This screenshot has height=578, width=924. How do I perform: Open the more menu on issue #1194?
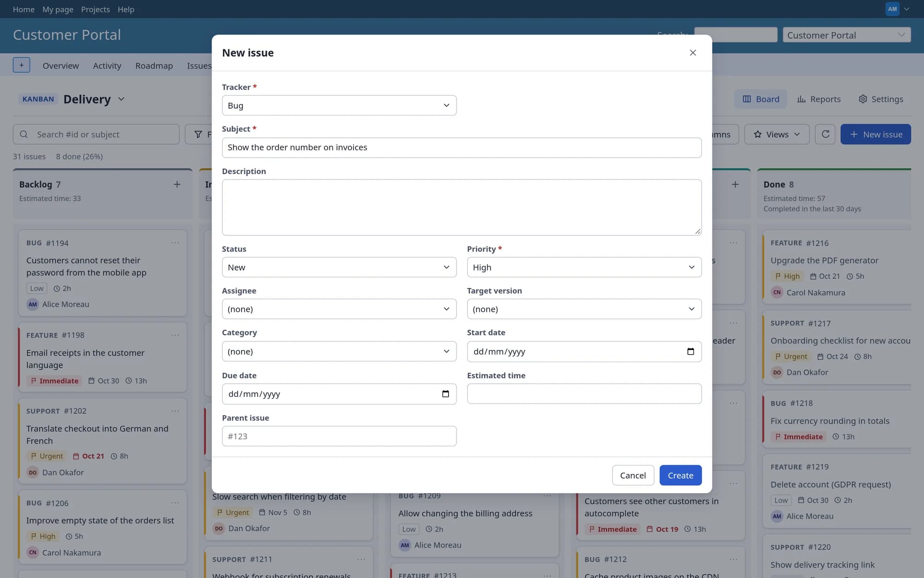[175, 243]
